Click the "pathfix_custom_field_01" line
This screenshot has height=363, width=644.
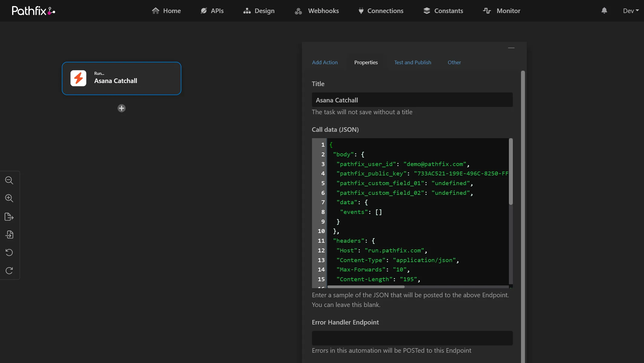tap(405, 183)
